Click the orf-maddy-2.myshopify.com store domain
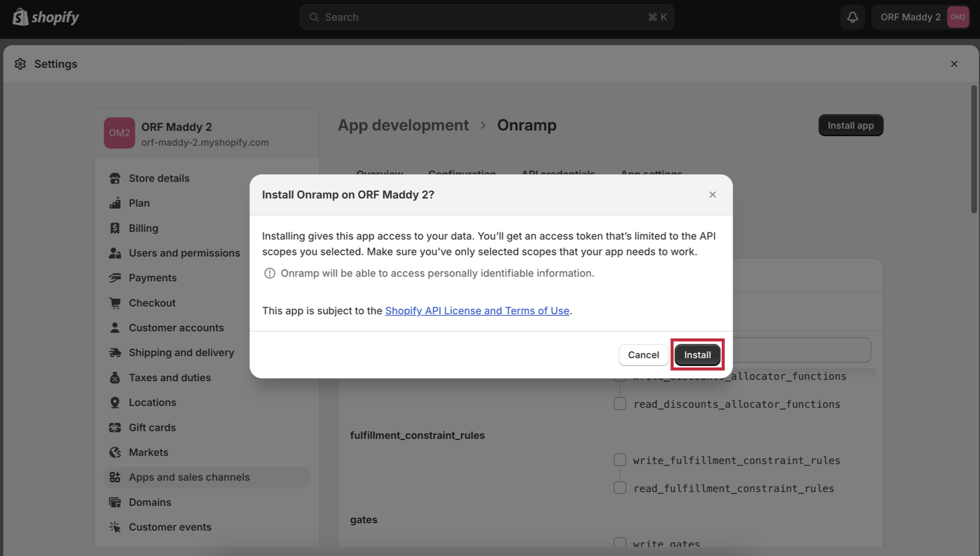The height and width of the screenshot is (556, 980). [x=205, y=142]
